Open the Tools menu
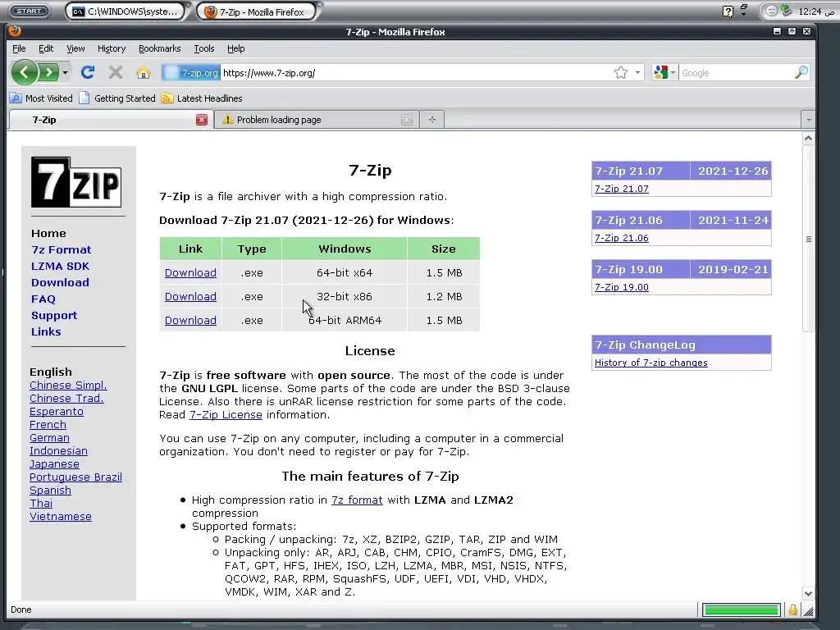Viewport: 840px width, 630px height. click(x=204, y=48)
